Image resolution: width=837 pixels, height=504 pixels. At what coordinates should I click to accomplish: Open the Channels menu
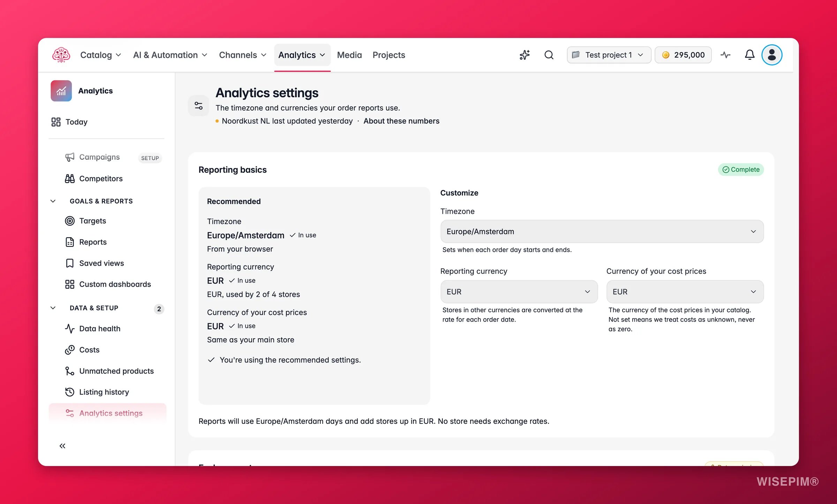pos(242,55)
